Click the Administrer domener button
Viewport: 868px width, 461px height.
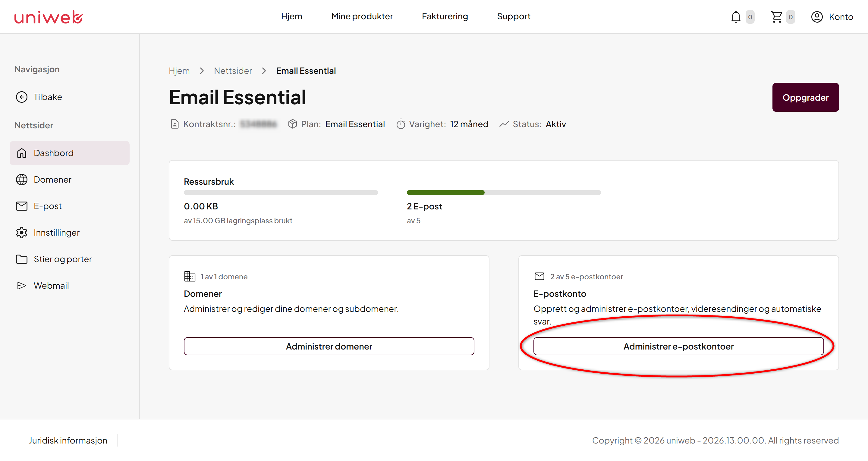pyautogui.click(x=329, y=346)
